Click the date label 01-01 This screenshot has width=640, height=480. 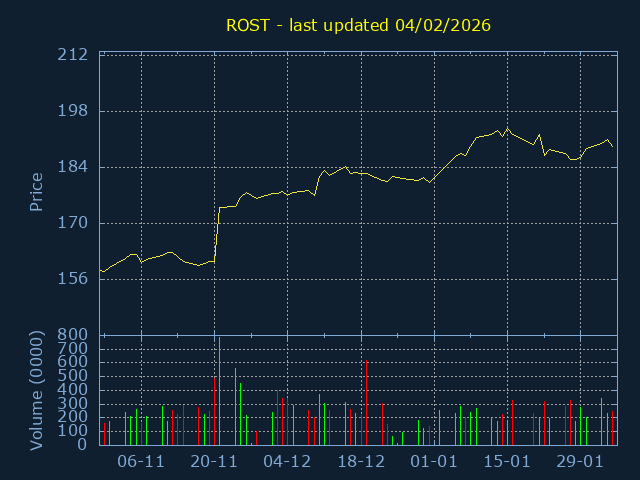(x=434, y=462)
